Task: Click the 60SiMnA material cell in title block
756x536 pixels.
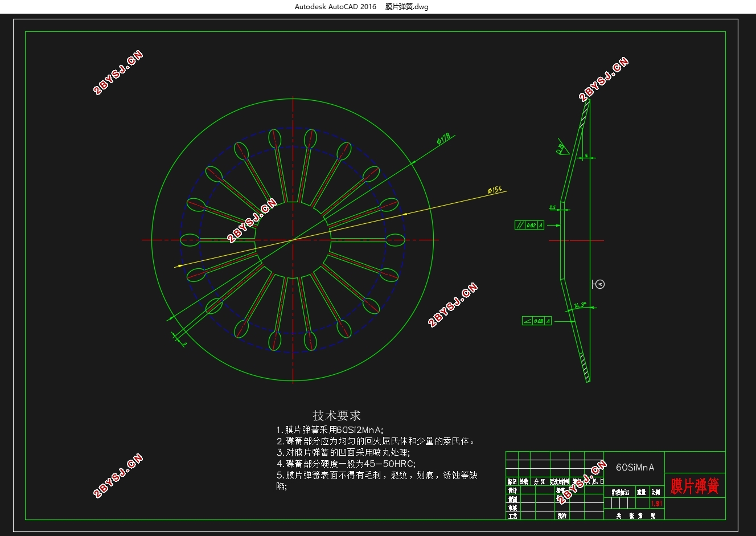Action: click(x=635, y=467)
